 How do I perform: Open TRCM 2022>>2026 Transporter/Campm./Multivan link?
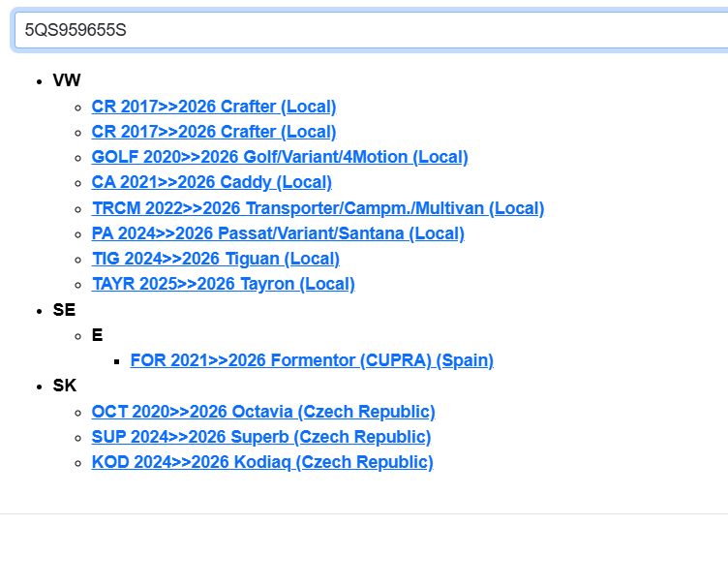(x=318, y=208)
